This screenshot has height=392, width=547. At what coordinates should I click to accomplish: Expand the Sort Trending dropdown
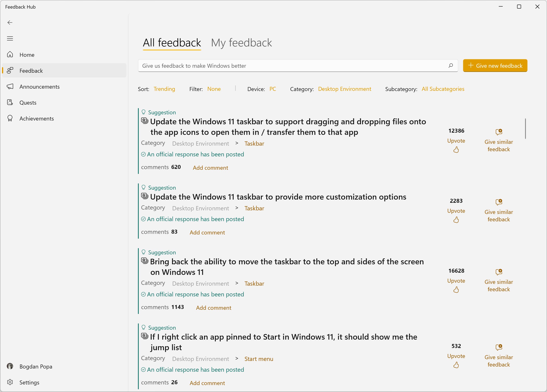164,89
